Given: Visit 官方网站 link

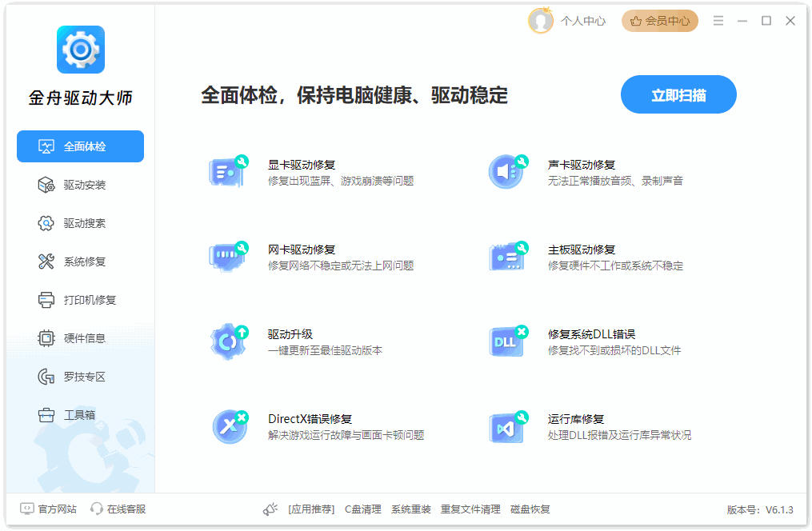Looking at the screenshot, I should click(48, 509).
